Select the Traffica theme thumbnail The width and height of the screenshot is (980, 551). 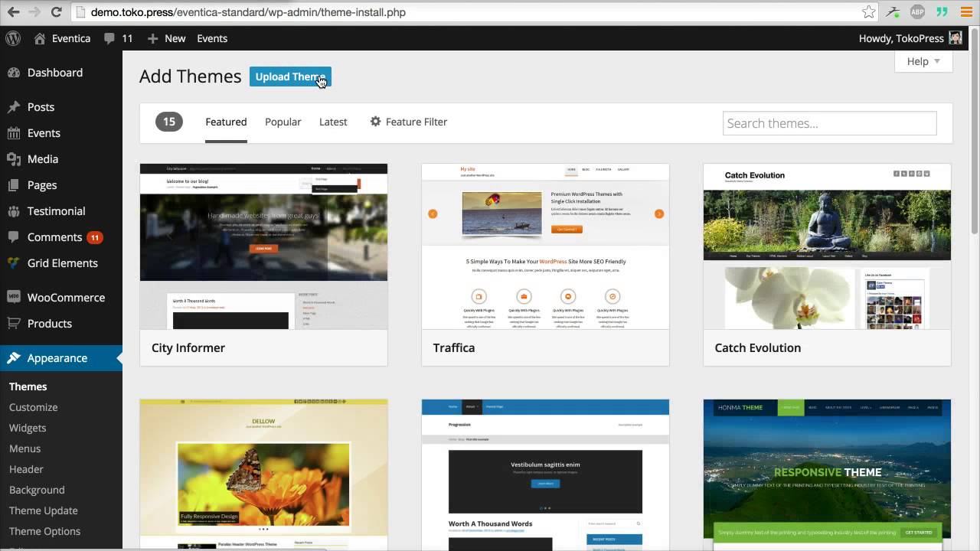(x=545, y=246)
